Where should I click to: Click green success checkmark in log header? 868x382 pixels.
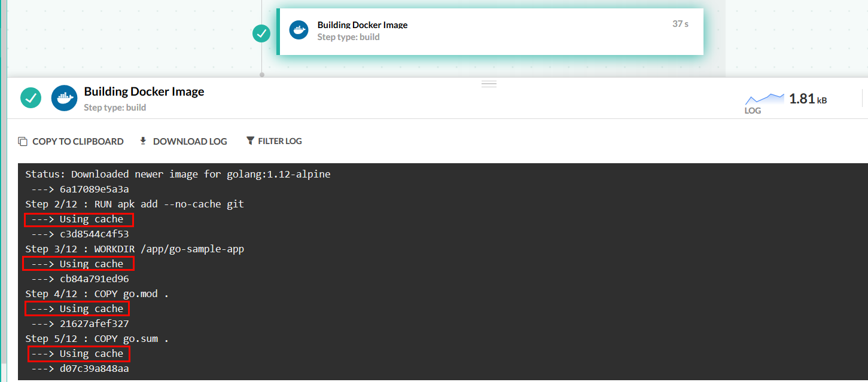[x=31, y=98]
